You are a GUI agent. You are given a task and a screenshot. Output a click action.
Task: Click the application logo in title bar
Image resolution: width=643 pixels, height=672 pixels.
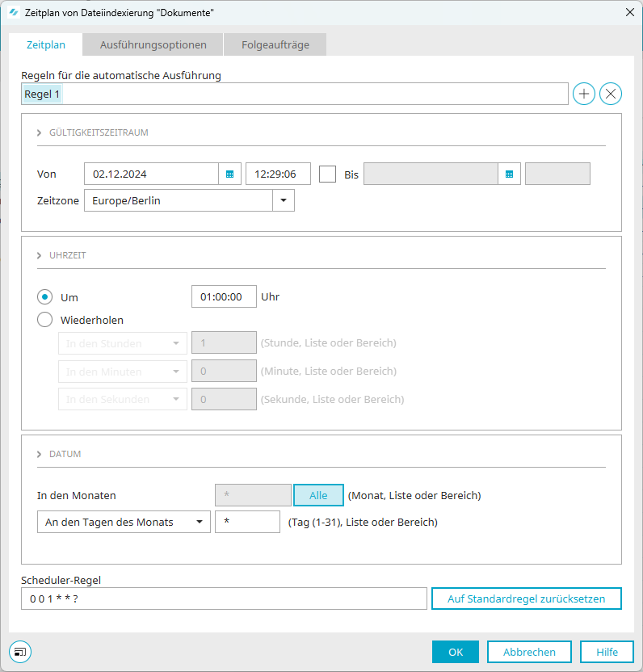click(x=14, y=12)
